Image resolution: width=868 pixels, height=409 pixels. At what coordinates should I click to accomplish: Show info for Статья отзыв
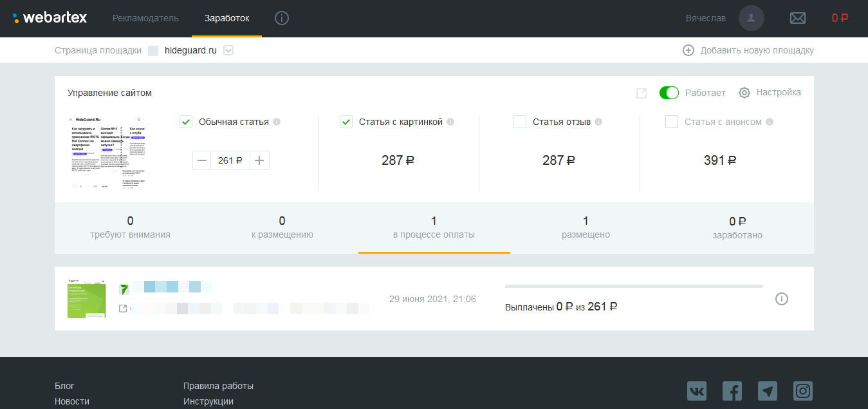(x=598, y=122)
